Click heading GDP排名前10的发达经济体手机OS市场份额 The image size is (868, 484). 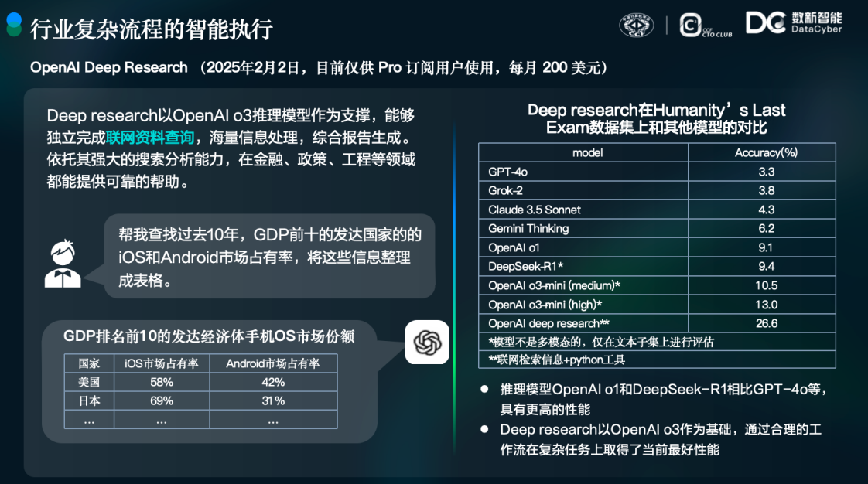209,336
